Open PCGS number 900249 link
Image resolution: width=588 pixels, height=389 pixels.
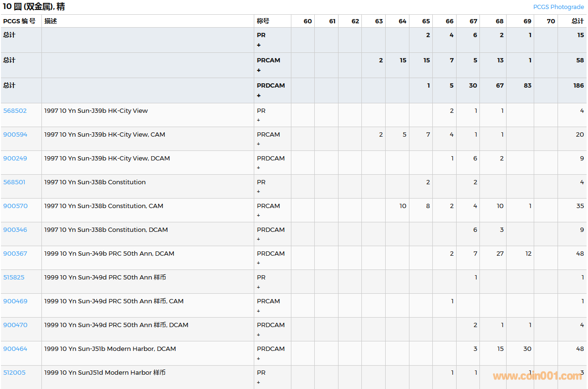tap(15, 159)
